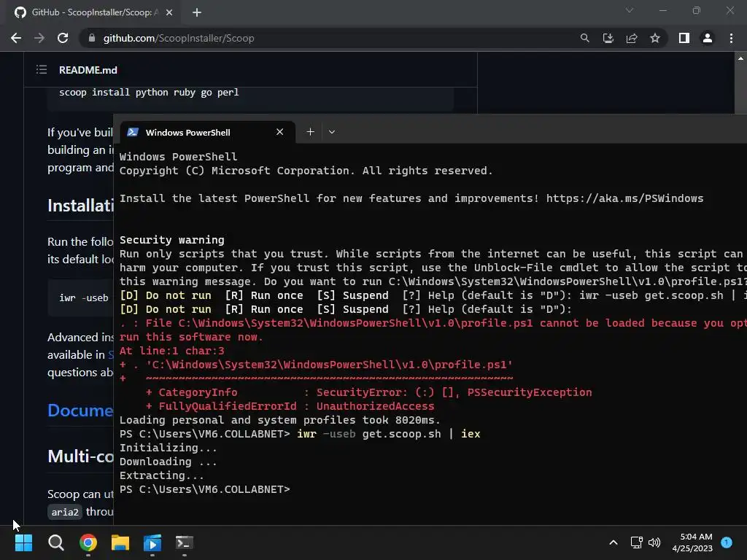This screenshot has width=747, height=560.
Task: Click terminal prompt line PS C:\Users\VM6.COLLABNET>
Action: (x=204, y=489)
